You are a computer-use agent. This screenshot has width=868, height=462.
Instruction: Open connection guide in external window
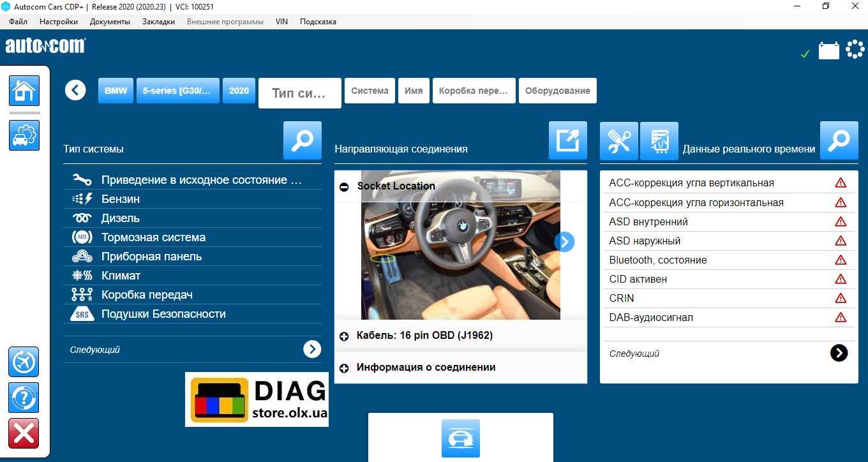pyautogui.click(x=568, y=140)
